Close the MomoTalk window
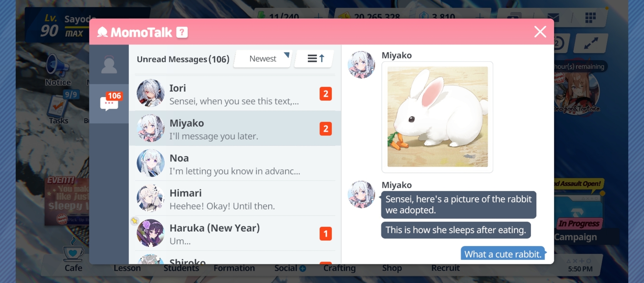 pyautogui.click(x=540, y=32)
